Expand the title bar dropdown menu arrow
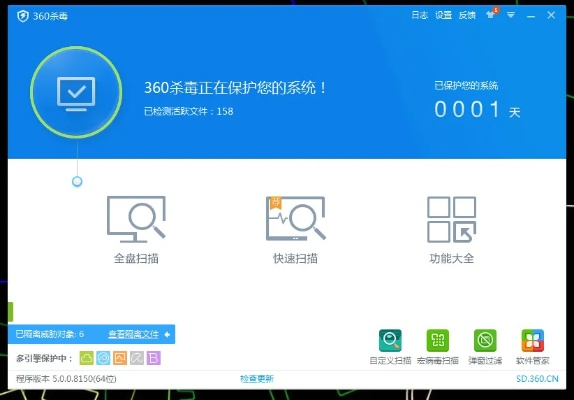Viewport: 574px width, 400px height. coord(511,15)
